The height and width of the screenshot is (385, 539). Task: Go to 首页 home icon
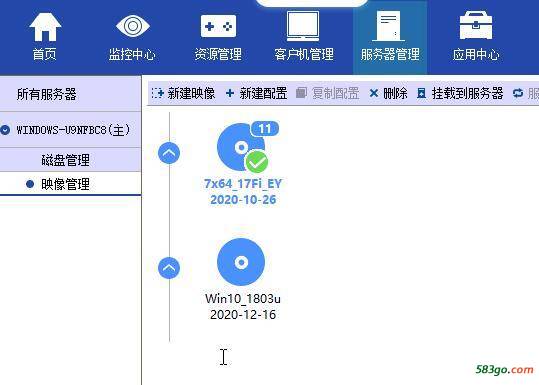click(45, 27)
